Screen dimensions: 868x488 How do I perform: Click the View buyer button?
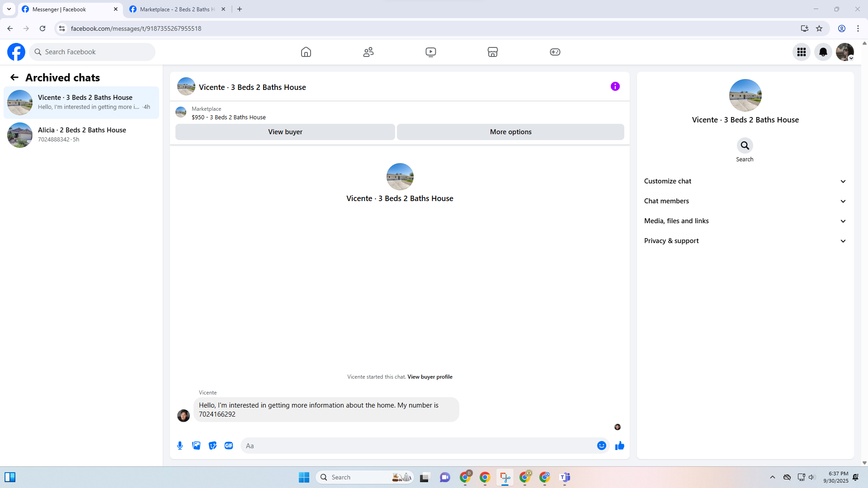pyautogui.click(x=285, y=132)
